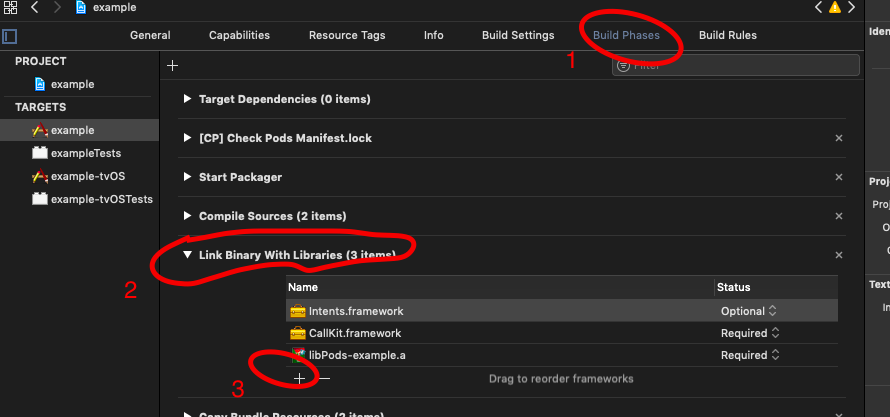Remove selected library with minus button
The image size is (890, 417).
tap(324, 378)
